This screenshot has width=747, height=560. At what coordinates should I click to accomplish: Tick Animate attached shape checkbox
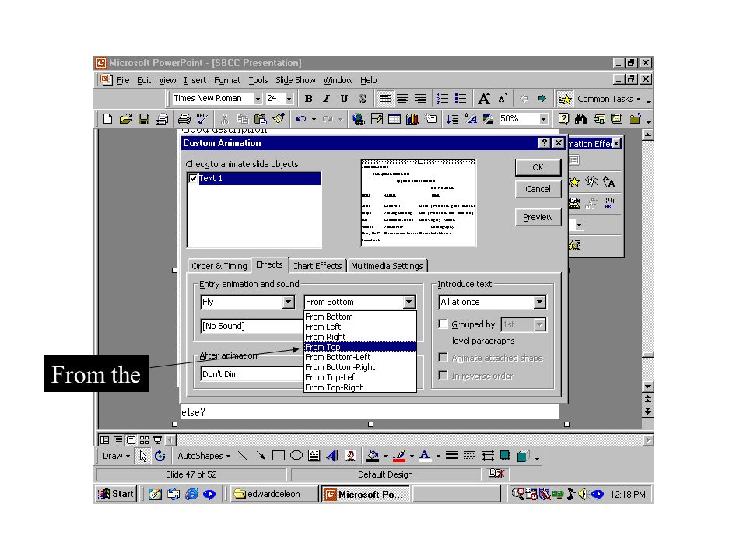443,358
